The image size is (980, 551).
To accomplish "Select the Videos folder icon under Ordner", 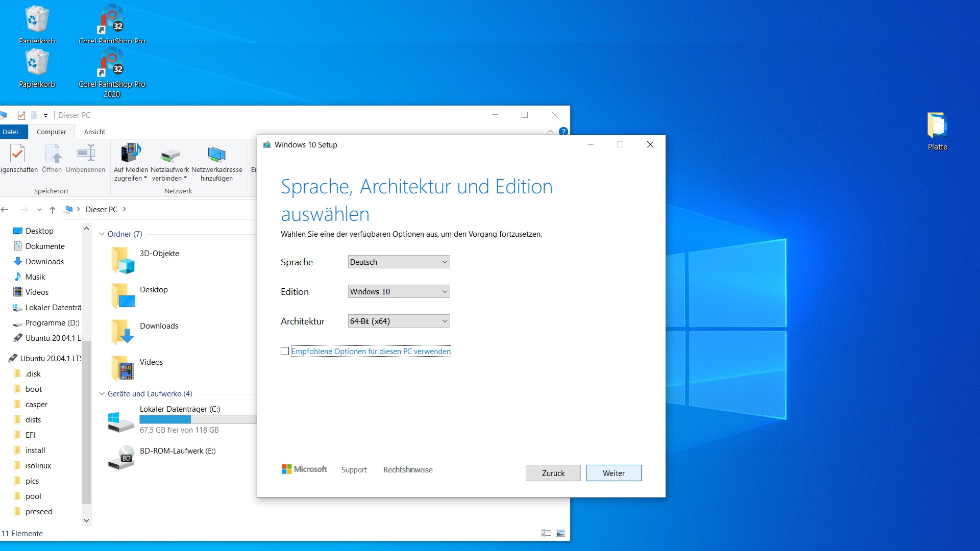I will click(x=122, y=368).
